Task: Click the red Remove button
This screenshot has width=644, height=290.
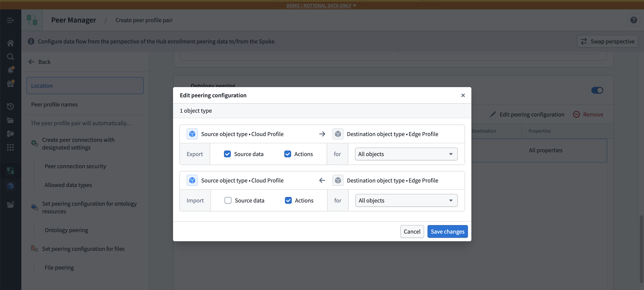Action: tap(588, 114)
